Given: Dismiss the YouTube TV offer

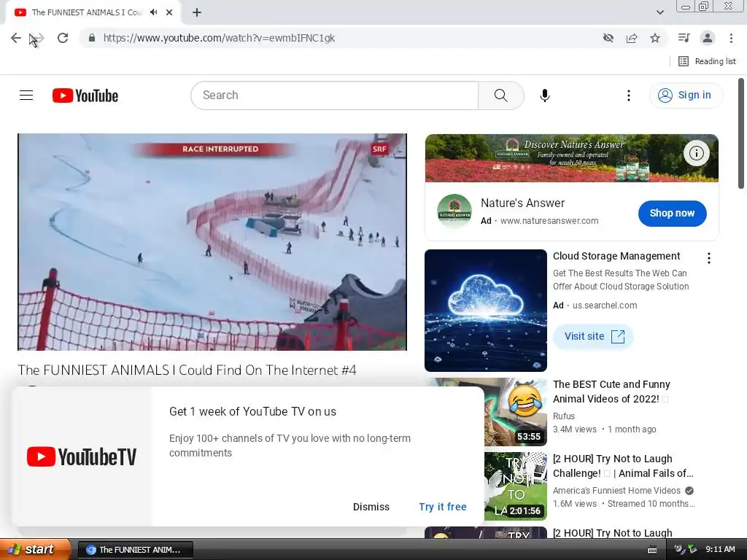Looking at the screenshot, I should [x=371, y=507].
